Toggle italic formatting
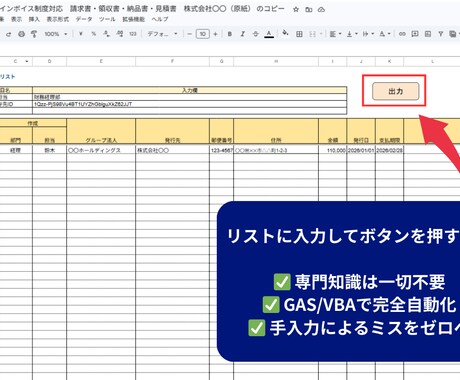Image resolution: width=460 pixels, height=380 pixels. point(242,34)
